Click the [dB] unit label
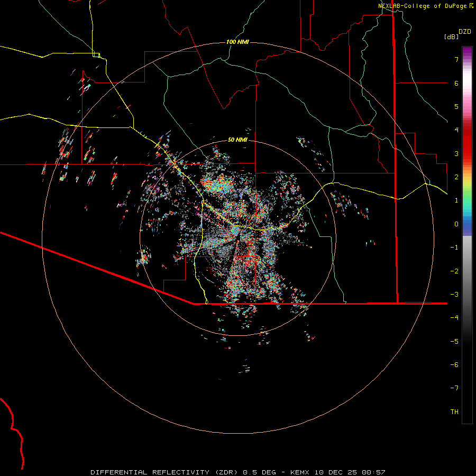This screenshot has height=476, width=476. click(451, 36)
